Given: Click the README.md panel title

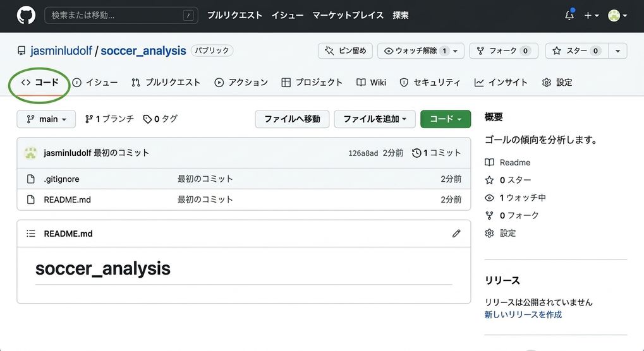Looking at the screenshot, I should point(68,234).
